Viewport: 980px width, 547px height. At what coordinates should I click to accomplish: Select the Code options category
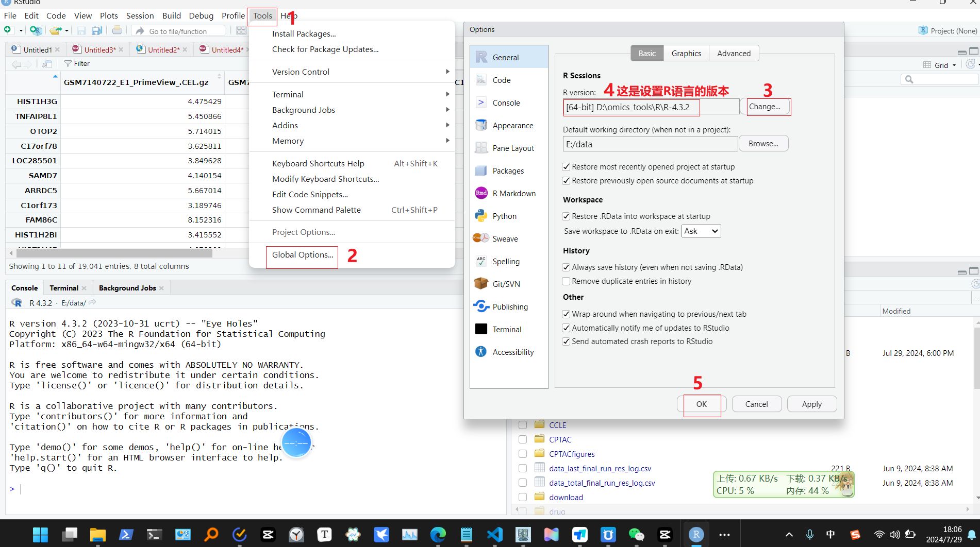pyautogui.click(x=508, y=80)
